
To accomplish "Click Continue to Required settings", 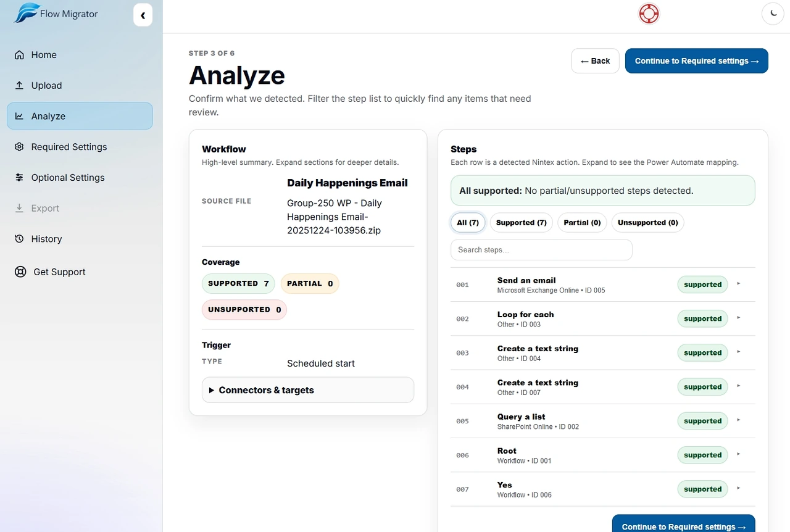I will pyautogui.click(x=696, y=60).
